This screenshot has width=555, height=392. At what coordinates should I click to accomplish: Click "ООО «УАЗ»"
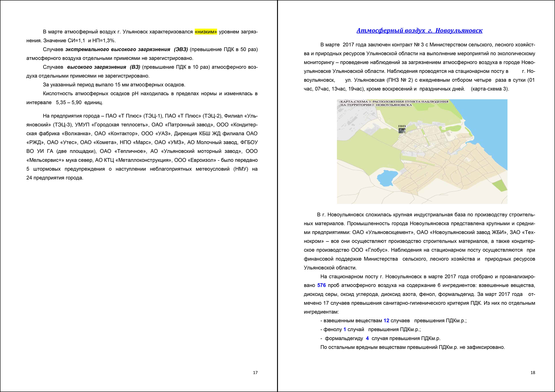(x=156, y=134)
